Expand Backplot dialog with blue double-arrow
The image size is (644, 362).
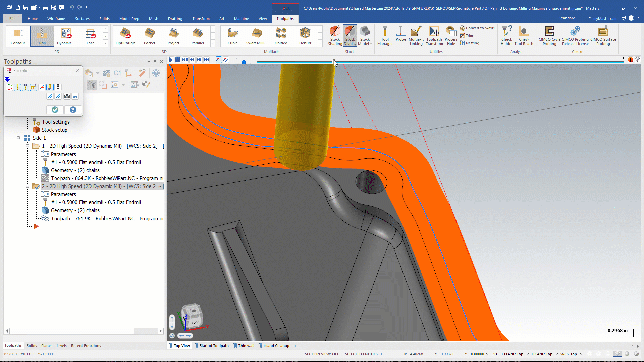(x=7, y=79)
